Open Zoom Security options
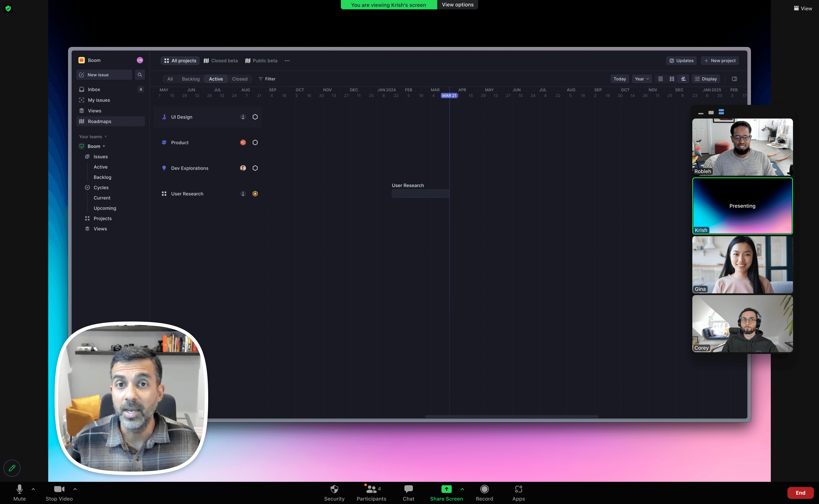The width and height of the screenshot is (819, 504). point(334,493)
